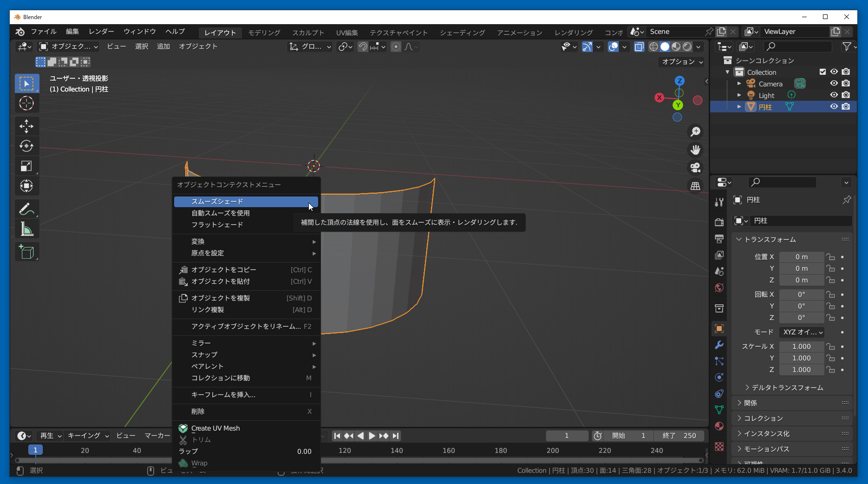Switch to the モデリング workspace tab
This screenshot has height=484, width=868.
[x=264, y=33]
